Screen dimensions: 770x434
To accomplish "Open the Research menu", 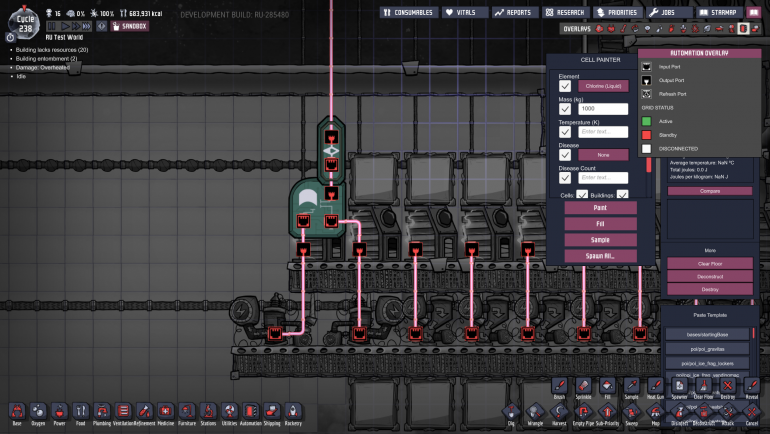I will (x=565, y=12).
